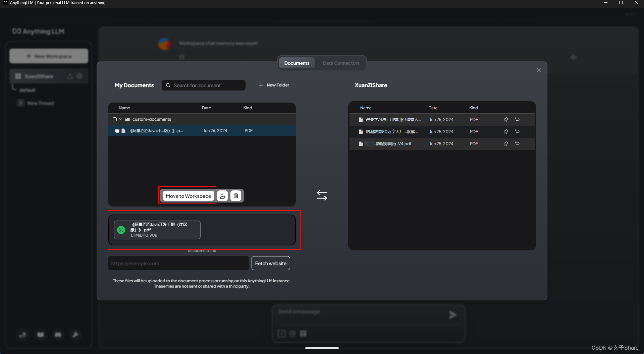Click the Name header in the XuanZiShare panel

tap(366, 108)
